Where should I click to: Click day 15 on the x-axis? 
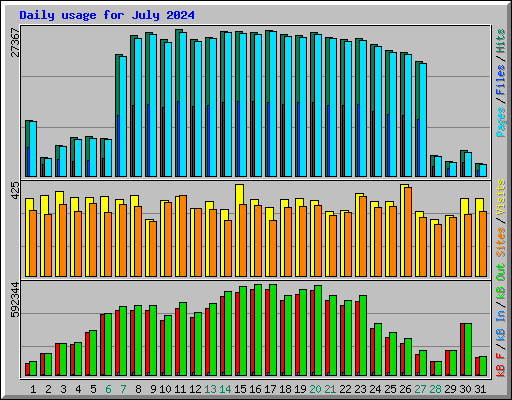click(240, 389)
